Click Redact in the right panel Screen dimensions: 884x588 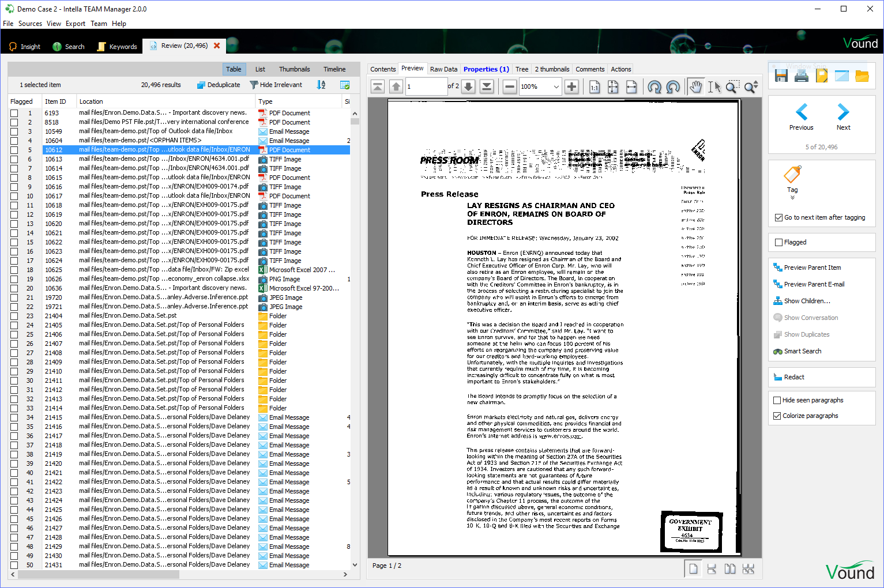[x=794, y=377]
